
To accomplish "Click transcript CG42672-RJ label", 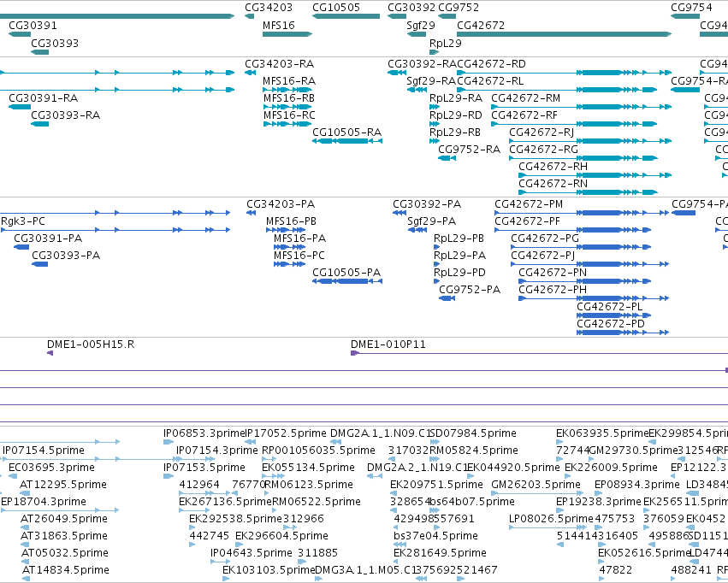I will (x=542, y=132).
